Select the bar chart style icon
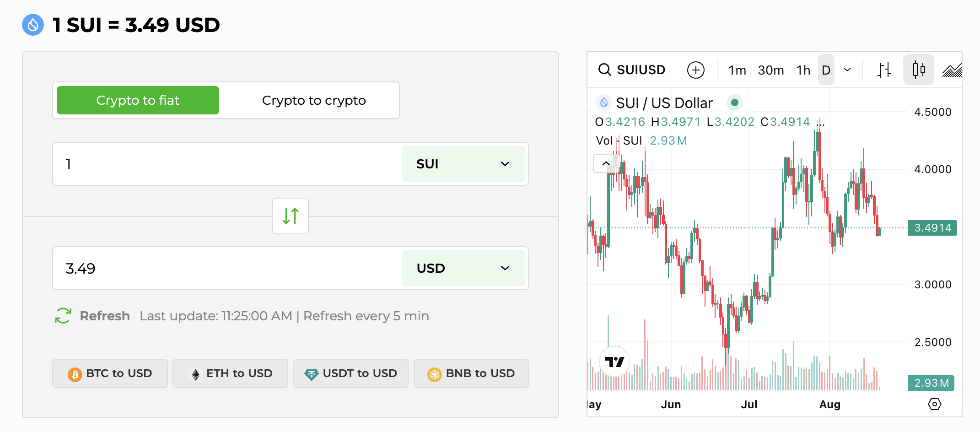Viewport: 980px width, 432px height. [884, 70]
